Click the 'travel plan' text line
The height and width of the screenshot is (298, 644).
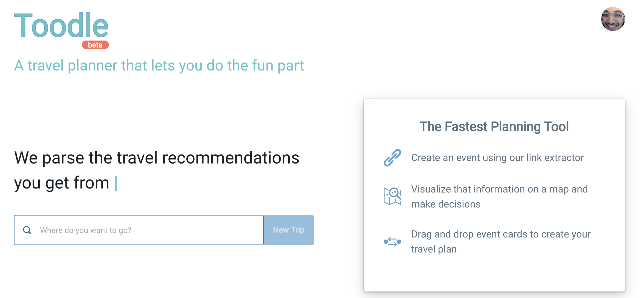pos(434,249)
